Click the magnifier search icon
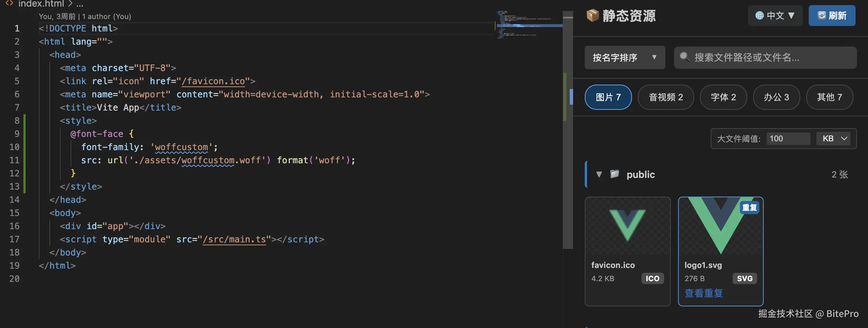868x328 pixels. (x=684, y=57)
